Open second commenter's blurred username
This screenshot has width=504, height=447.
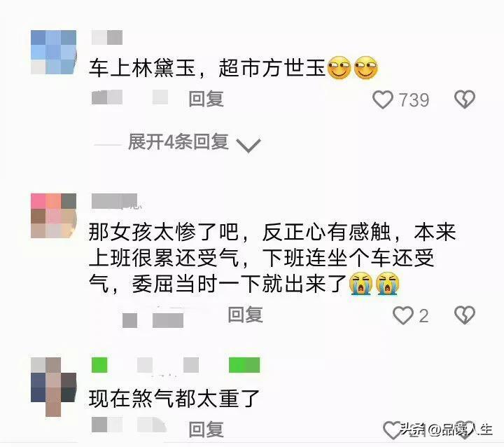(x=115, y=202)
